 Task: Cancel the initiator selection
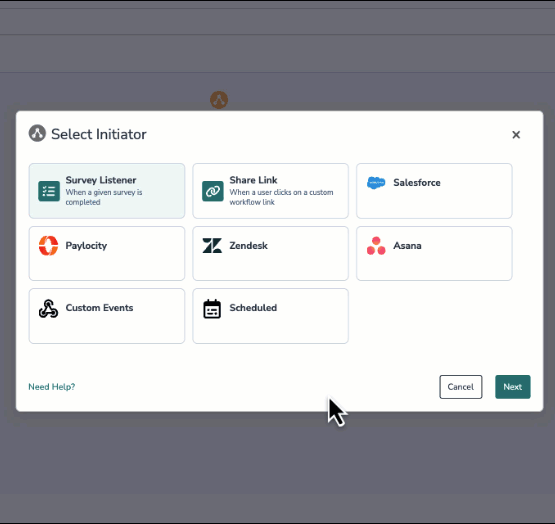[x=460, y=387]
